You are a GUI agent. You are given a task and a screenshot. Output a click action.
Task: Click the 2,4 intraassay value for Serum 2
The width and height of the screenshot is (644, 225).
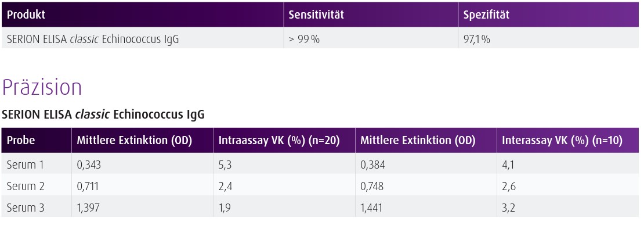tap(225, 186)
